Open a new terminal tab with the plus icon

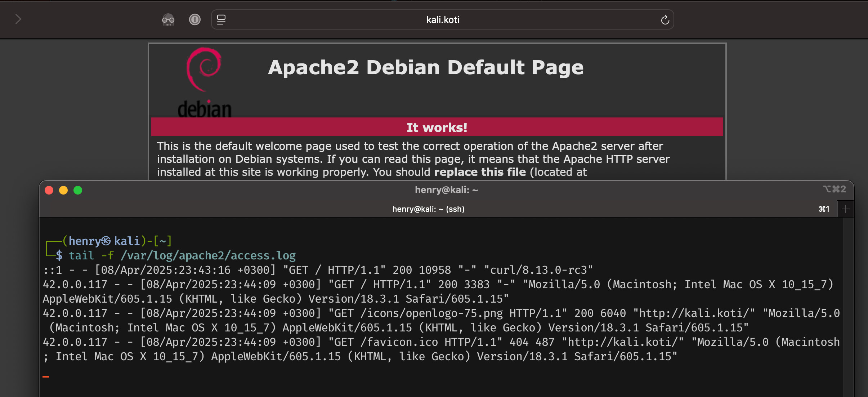click(x=846, y=209)
